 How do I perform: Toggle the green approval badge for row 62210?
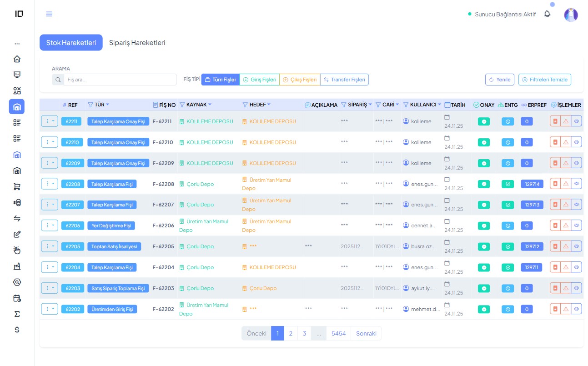[484, 142]
